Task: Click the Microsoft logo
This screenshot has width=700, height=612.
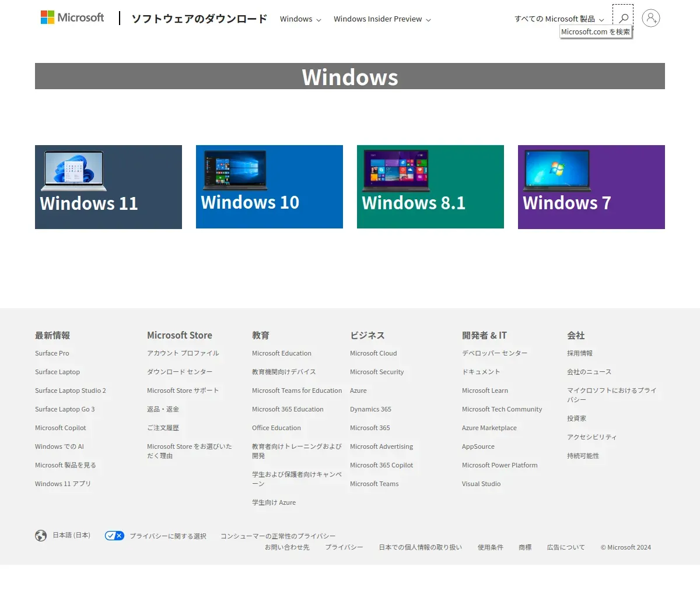Action: 72,17
